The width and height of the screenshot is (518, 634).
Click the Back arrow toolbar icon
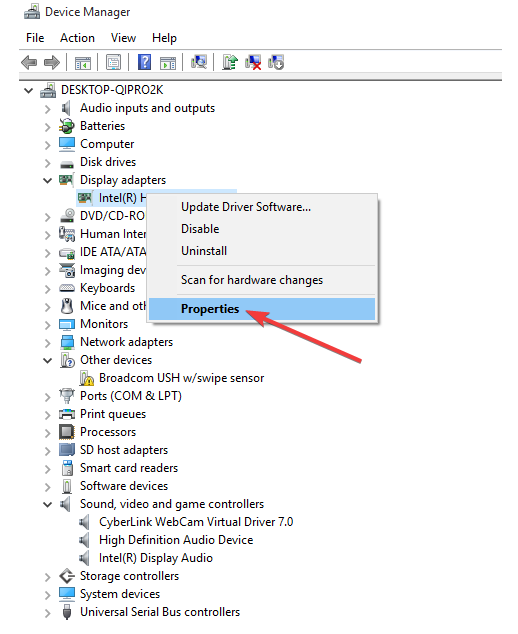coord(29,63)
